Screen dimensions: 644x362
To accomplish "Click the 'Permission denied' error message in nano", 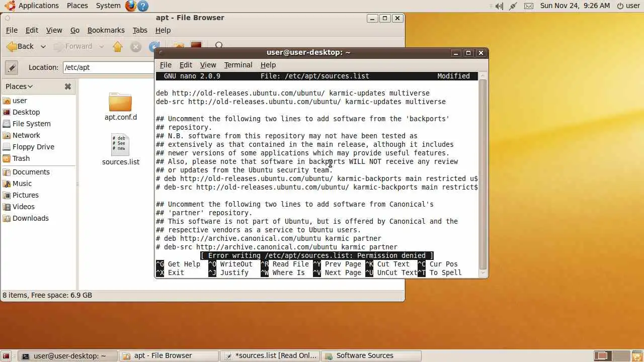I will coord(316,255).
